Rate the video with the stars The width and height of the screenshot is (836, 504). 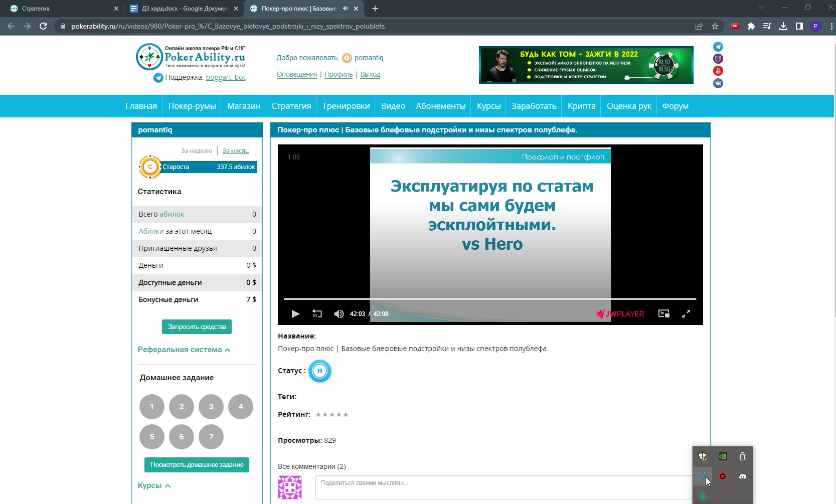pos(332,414)
